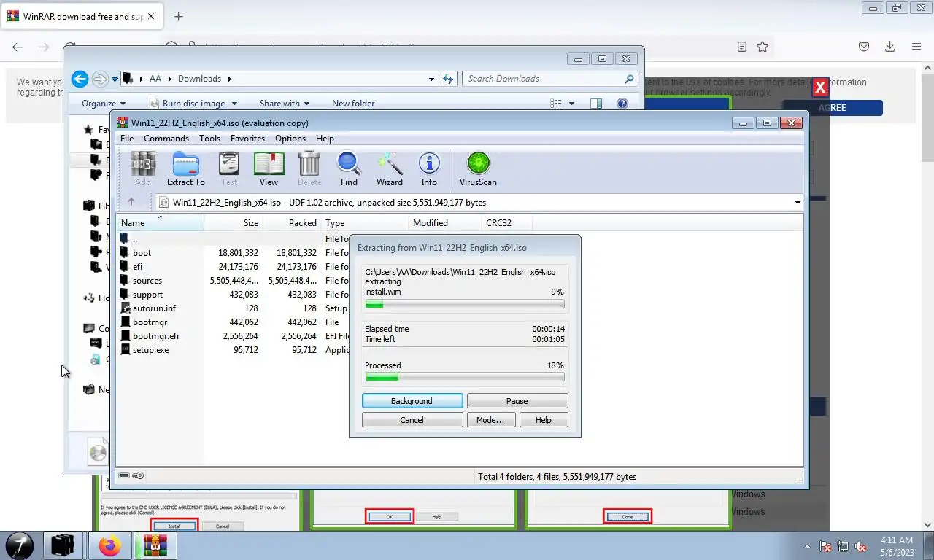Click New folder in Explorer toolbar
This screenshot has height=560, width=934.
(353, 104)
